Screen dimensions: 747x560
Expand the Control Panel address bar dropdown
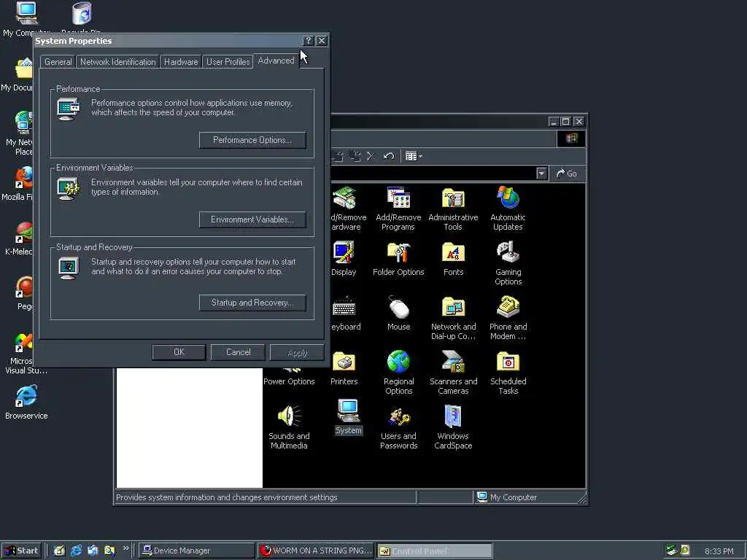542,174
